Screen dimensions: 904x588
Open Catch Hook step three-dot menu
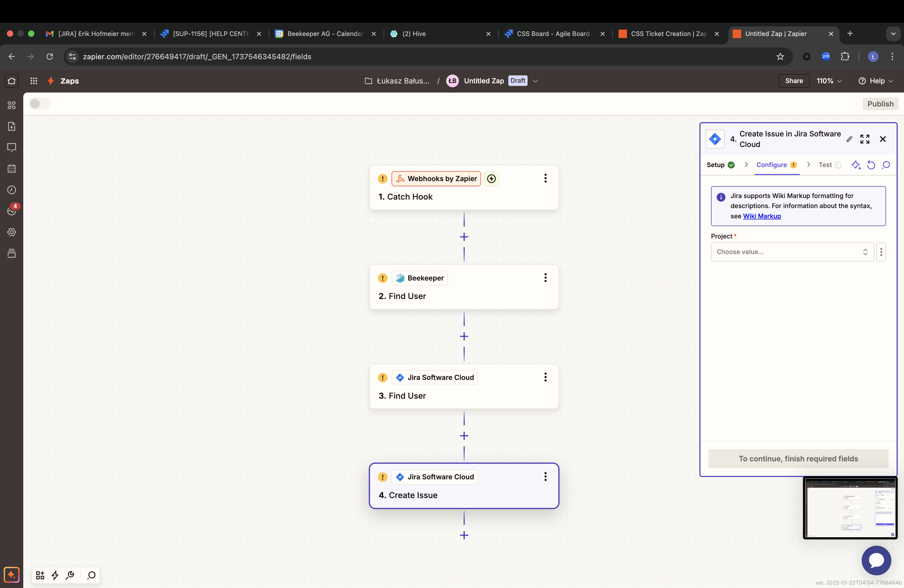pos(545,178)
